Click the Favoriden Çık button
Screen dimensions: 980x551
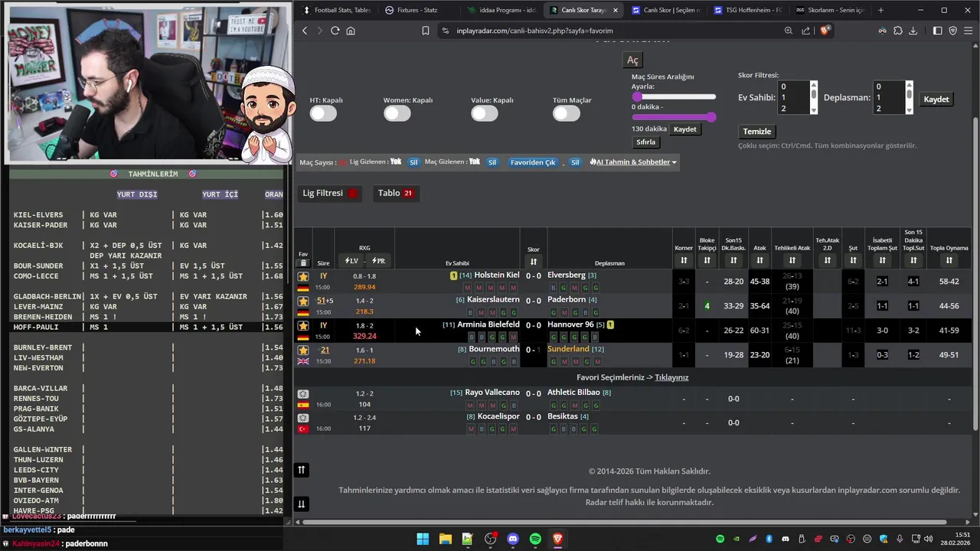coord(533,162)
